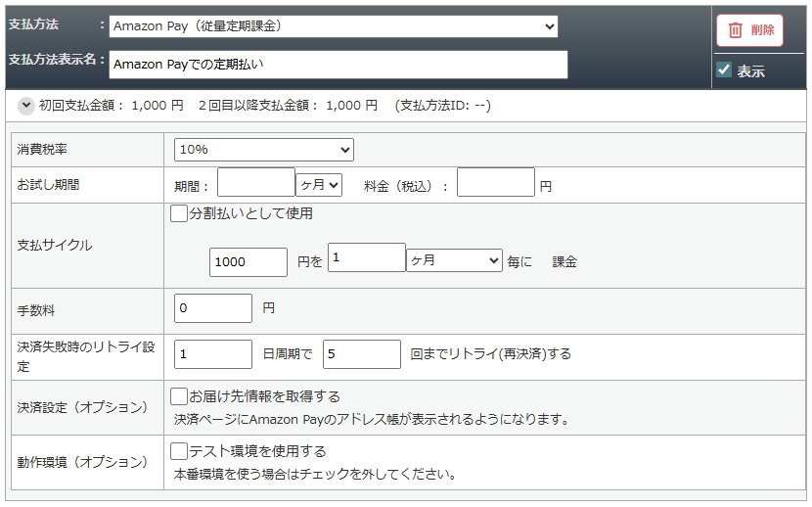Click the 支払方法表示名 text field
The width and height of the screenshot is (812, 507).
338,65
